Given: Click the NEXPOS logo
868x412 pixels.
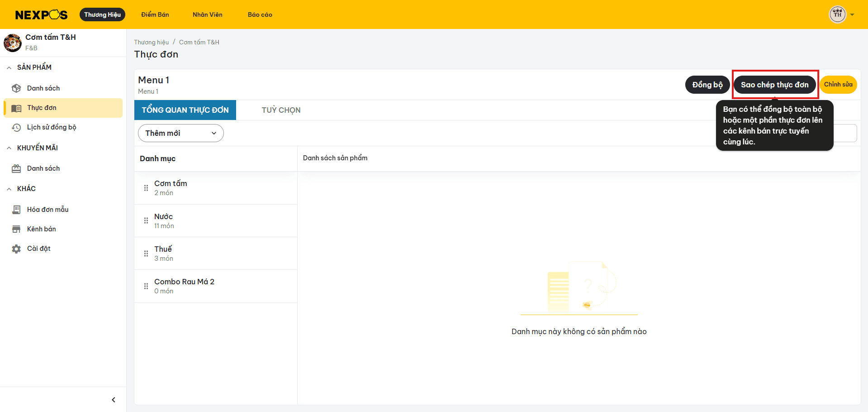Looking at the screenshot, I should click(x=41, y=15).
